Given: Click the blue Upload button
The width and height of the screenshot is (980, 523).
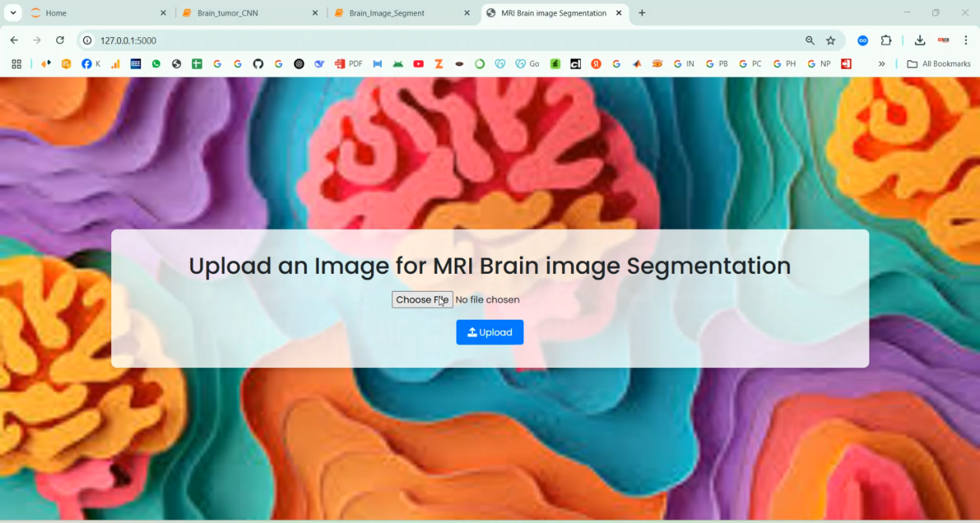Looking at the screenshot, I should click(x=489, y=332).
